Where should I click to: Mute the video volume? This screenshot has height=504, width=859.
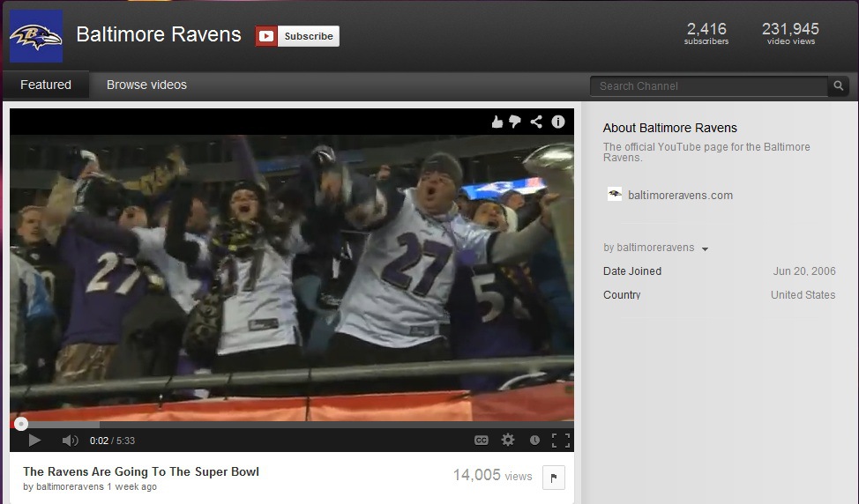pos(70,441)
